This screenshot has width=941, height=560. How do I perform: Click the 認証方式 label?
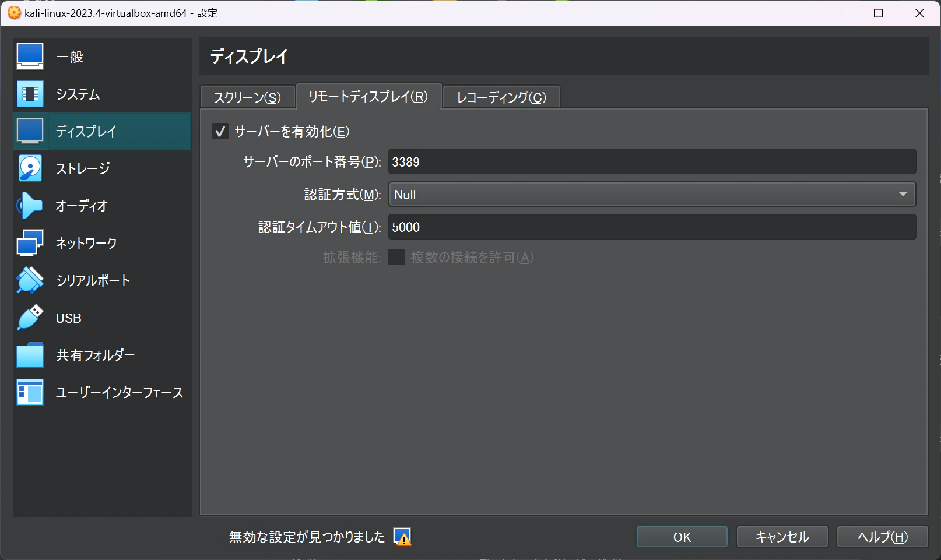click(342, 194)
